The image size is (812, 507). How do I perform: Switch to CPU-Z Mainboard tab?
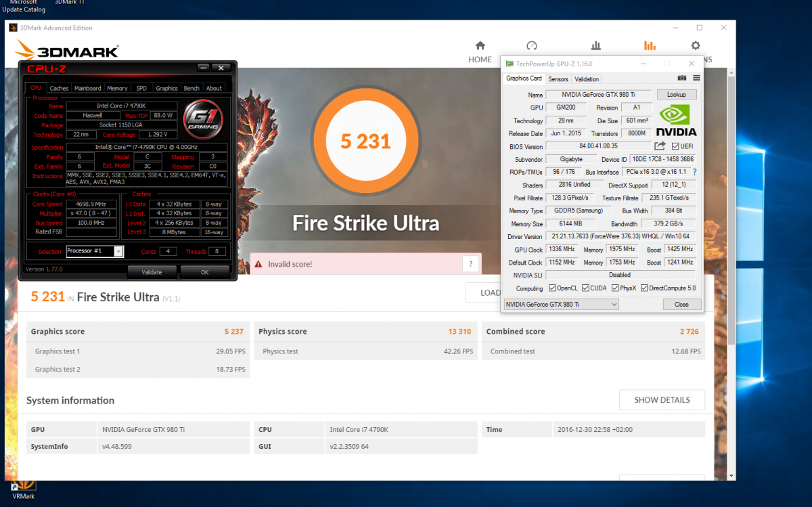88,88
